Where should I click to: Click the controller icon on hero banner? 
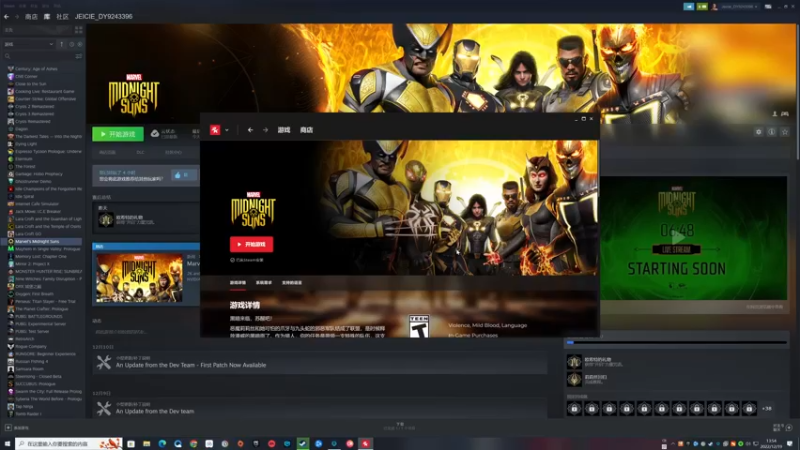785,114
